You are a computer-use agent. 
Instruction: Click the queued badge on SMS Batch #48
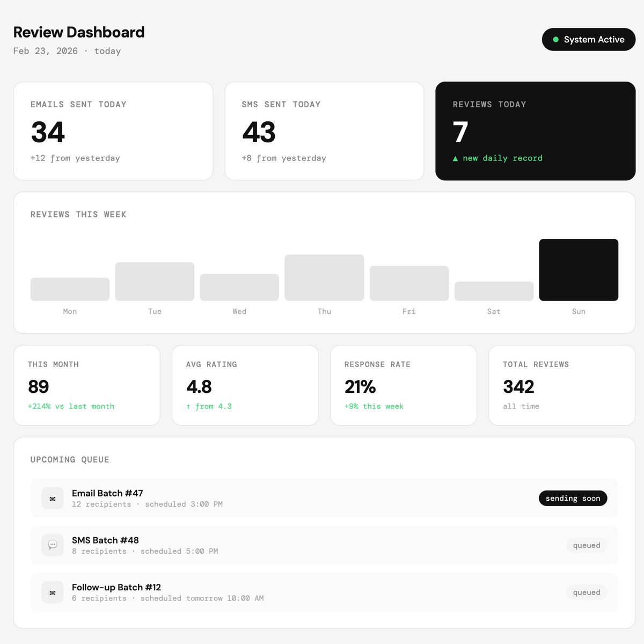[587, 545]
